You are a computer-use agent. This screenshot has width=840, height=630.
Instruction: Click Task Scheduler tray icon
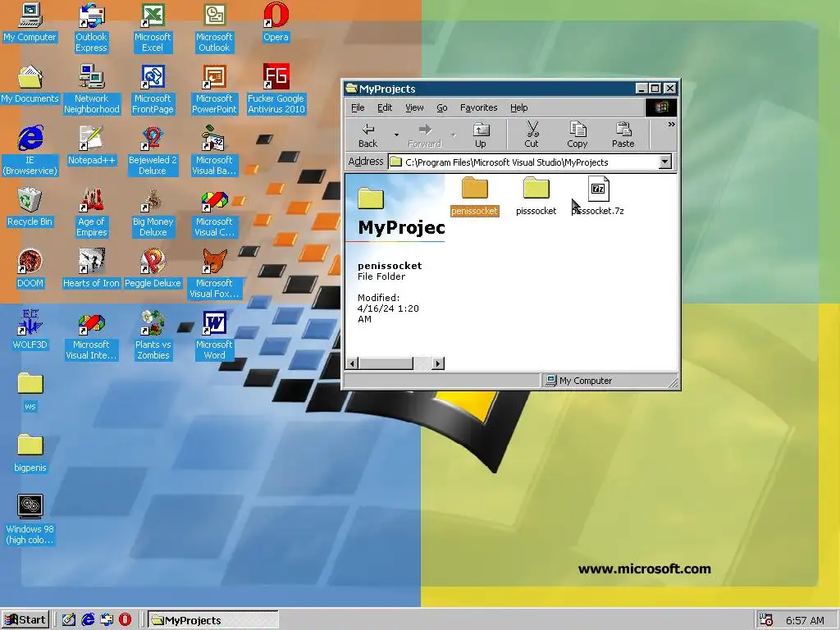[766, 620]
